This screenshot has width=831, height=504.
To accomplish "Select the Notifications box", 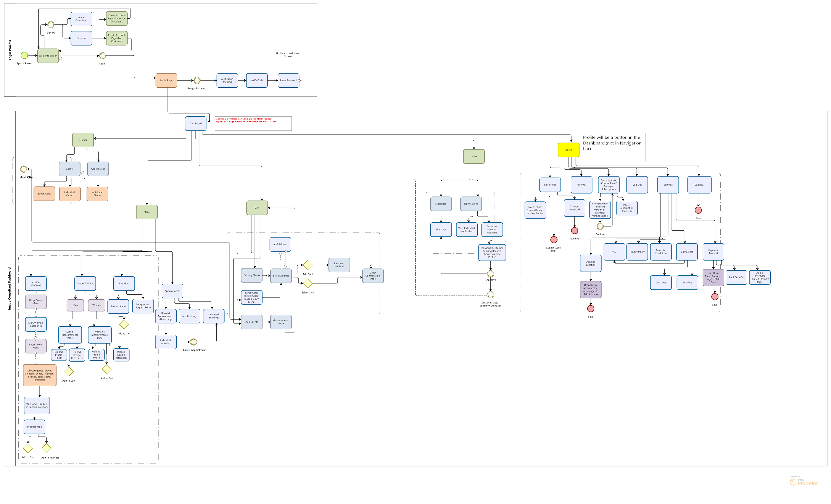I will [x=471, y=204].
